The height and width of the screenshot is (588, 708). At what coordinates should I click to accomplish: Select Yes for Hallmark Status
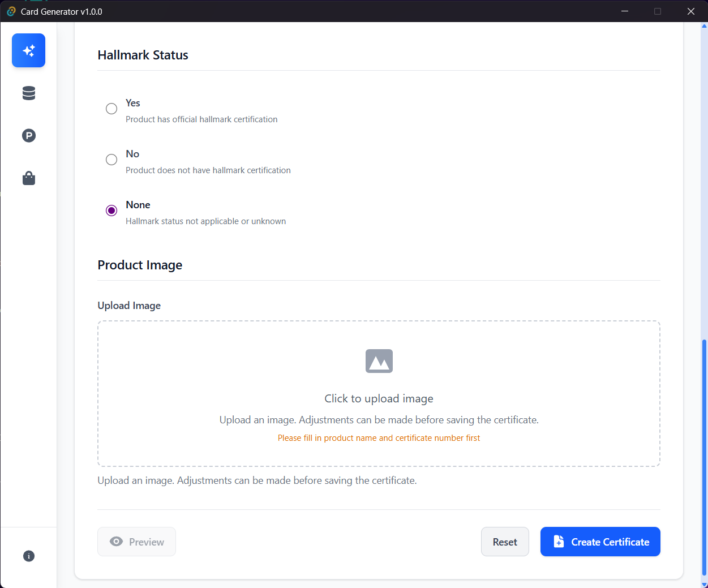tap(111, 108)
